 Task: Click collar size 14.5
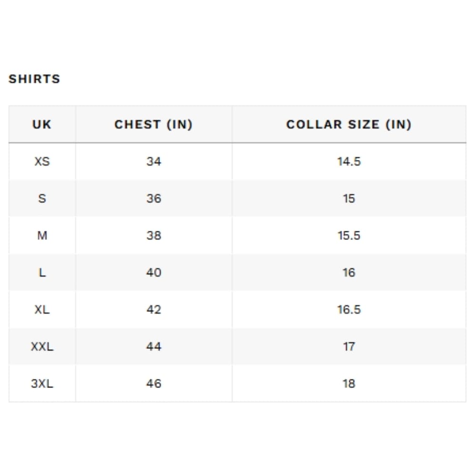349,161
